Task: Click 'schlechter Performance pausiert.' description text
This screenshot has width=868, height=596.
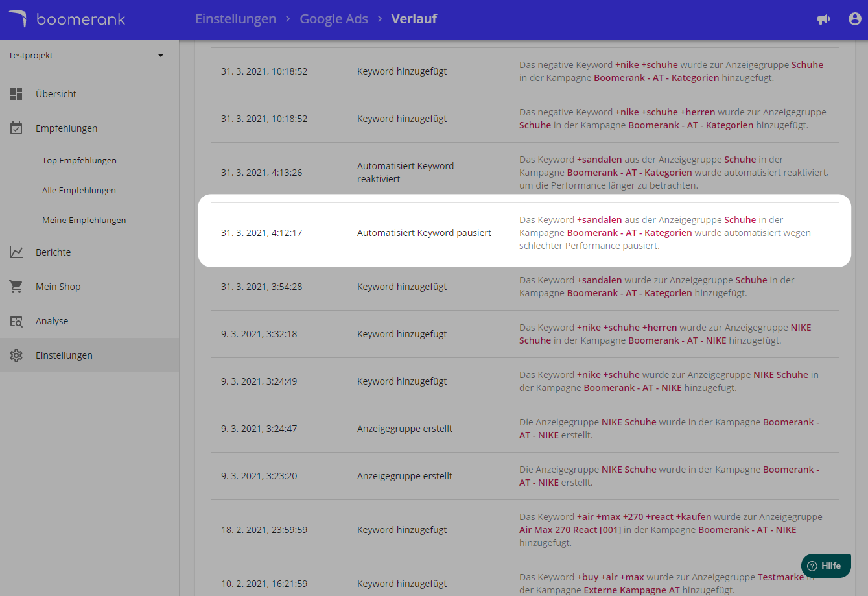Action: tap(589, 246)
